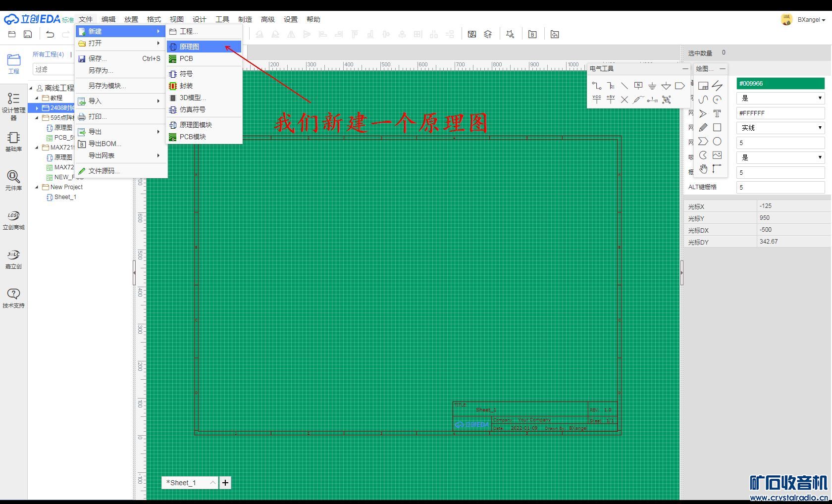The width and height of the screenshot is (832, 504).
Task: Select 符号 in the 新建 submenu
Action: pos(204,74)
